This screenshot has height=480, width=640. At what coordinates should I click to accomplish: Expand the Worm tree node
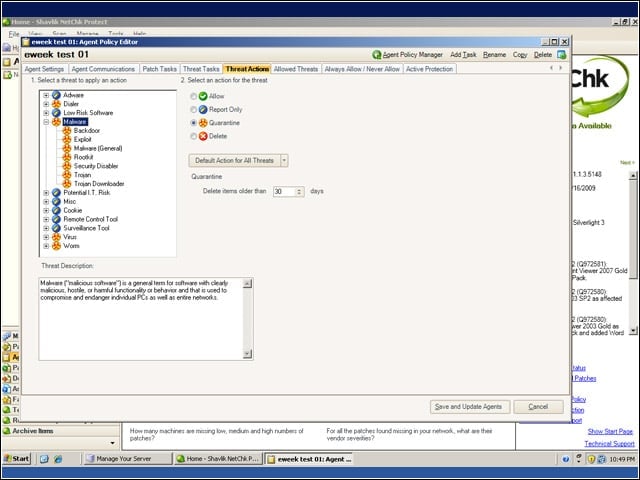(x=46, y=246)
